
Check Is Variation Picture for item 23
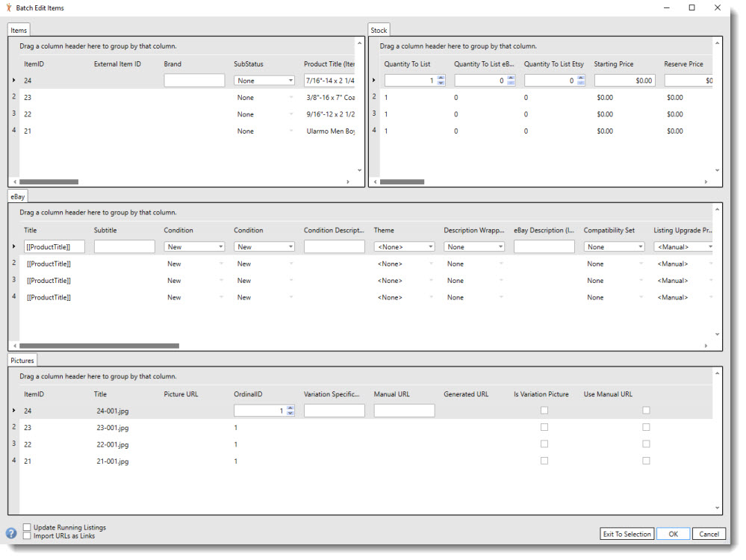click(544, 426)
